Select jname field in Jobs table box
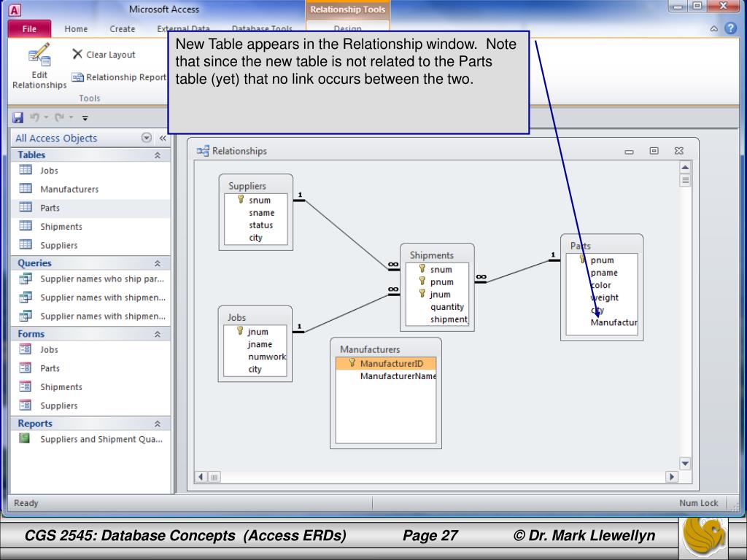This screenshot has width=747, height=560. 255,344
